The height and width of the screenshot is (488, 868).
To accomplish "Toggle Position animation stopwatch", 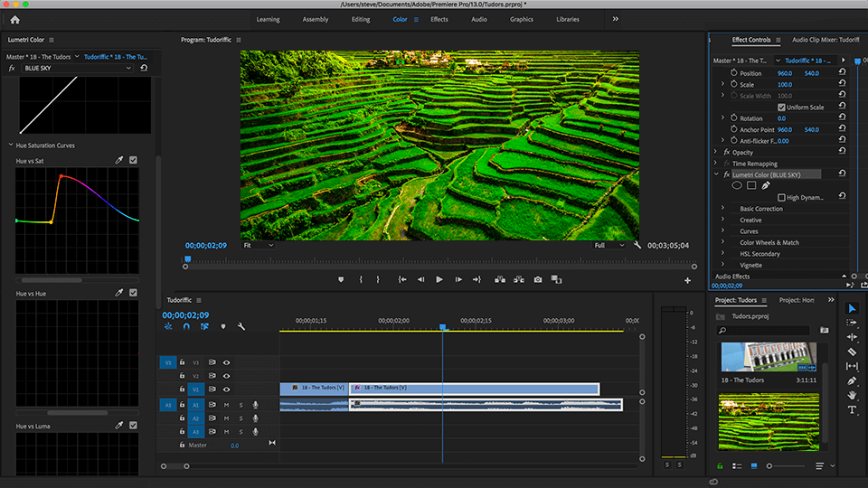I will click(733, 73).
